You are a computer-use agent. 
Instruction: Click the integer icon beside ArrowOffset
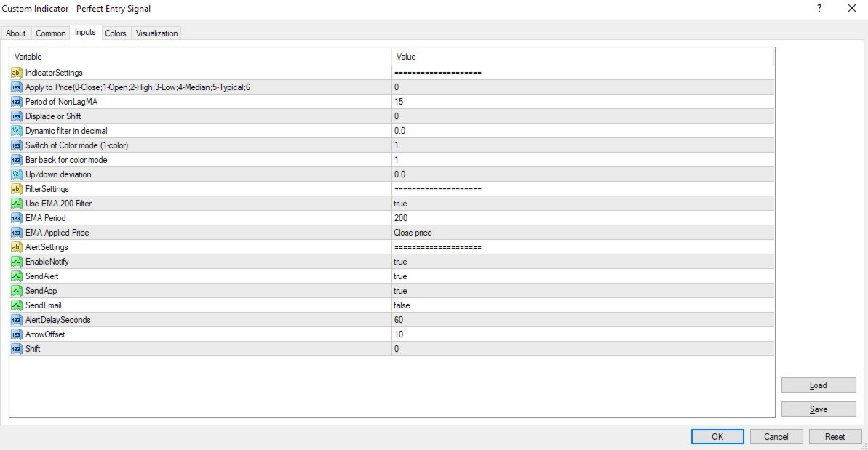click(16, 334)
